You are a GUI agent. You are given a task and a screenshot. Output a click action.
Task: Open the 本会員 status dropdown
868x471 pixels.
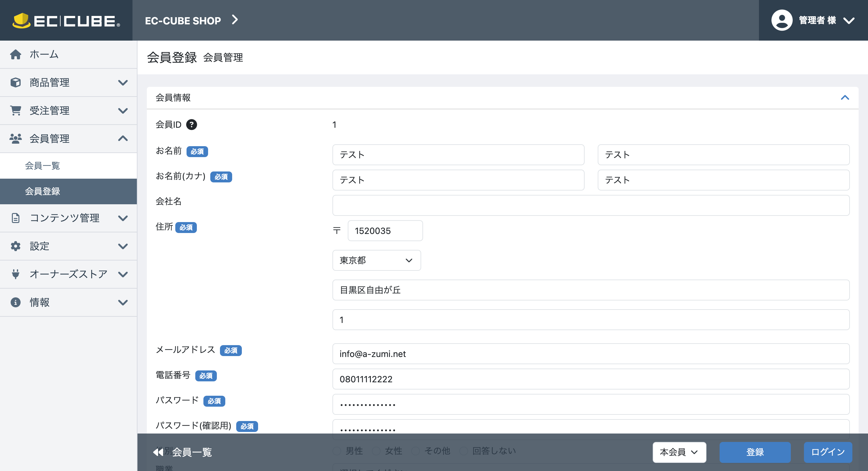point(679,452)
